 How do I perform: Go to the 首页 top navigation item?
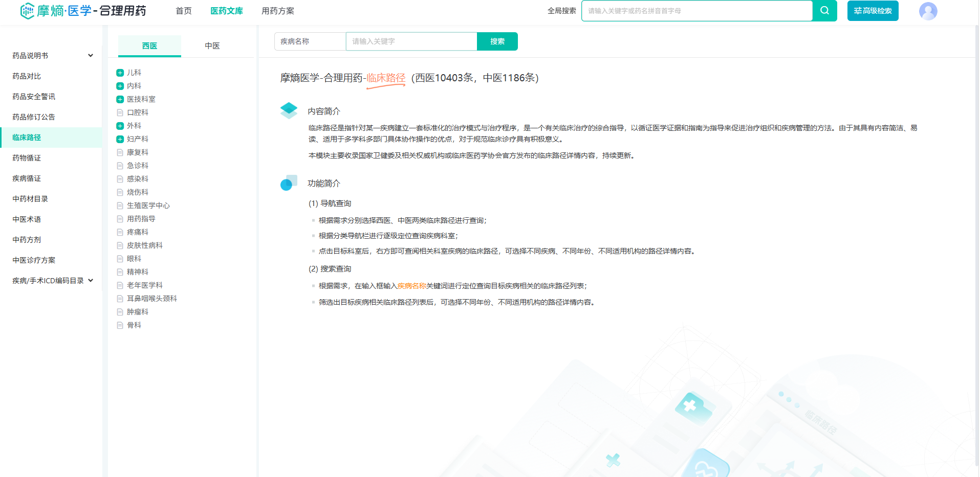[x=184, y=11]
